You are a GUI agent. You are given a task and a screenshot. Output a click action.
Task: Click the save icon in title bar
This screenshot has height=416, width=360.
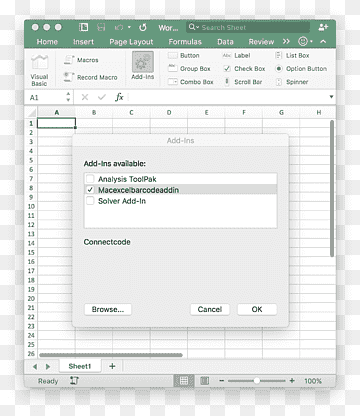(101, 27)
